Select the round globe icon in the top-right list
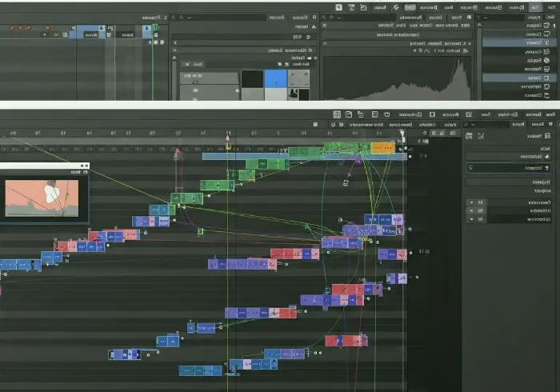Image resolution: width=560 pixels, height=392 pixels. 546,60
